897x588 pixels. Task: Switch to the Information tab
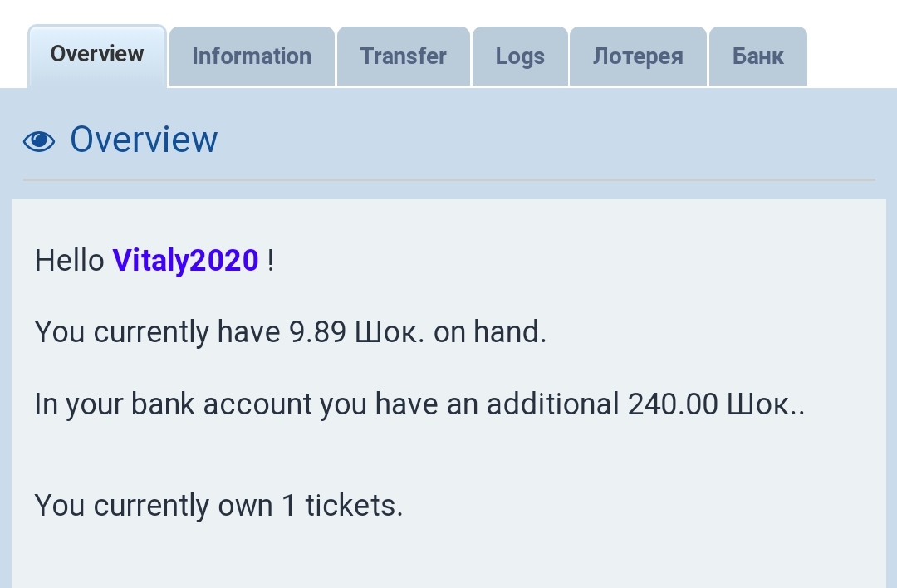252,56
